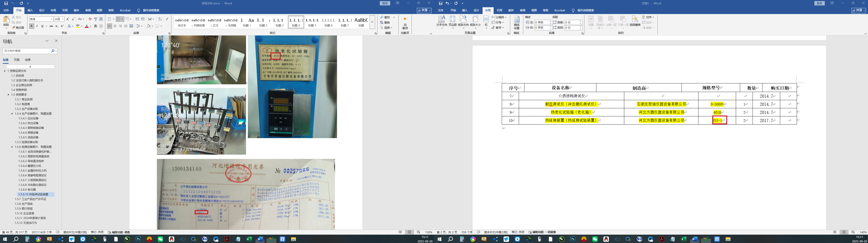Image resolution: width=868 pixels, height=243 pixels.
Task: Collapse the 1.5.6 检测设备图片 tree node
Action: [12, 147]
